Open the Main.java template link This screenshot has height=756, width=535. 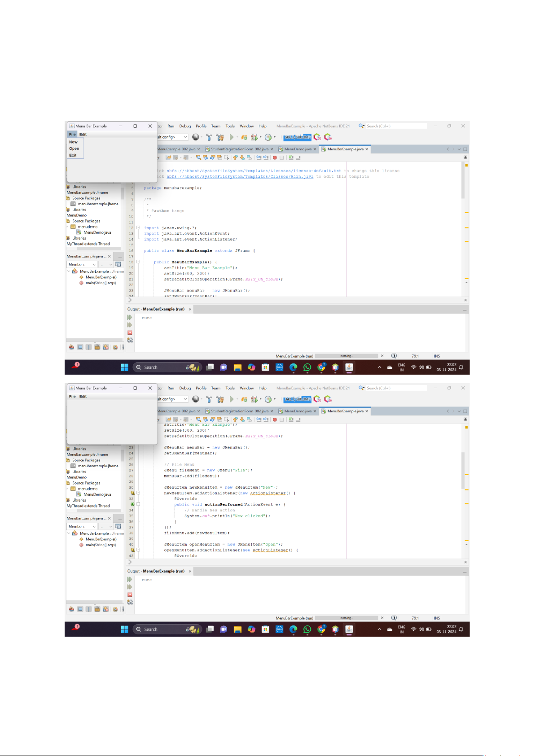(x=240, y=177)
